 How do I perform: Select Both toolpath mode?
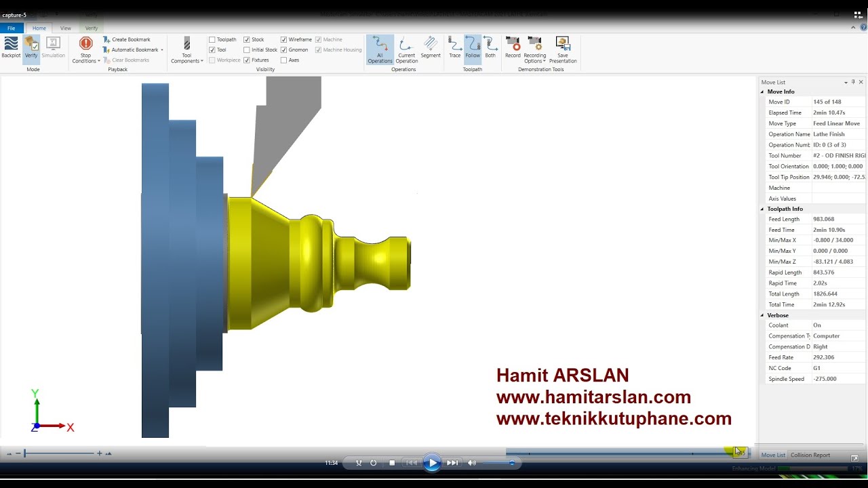tap(490, 47)
